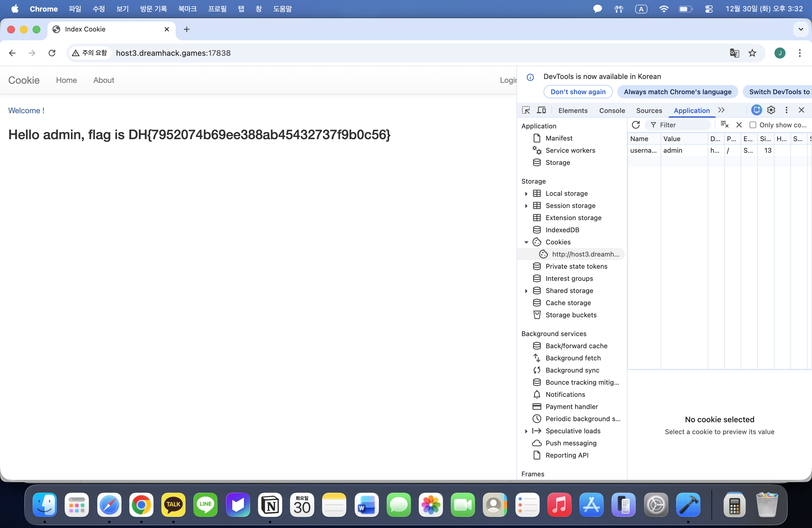Viewport: 812px width, 528px height.
Task: Click the translate page icon in address bar
Action: [x=734, y=53]
